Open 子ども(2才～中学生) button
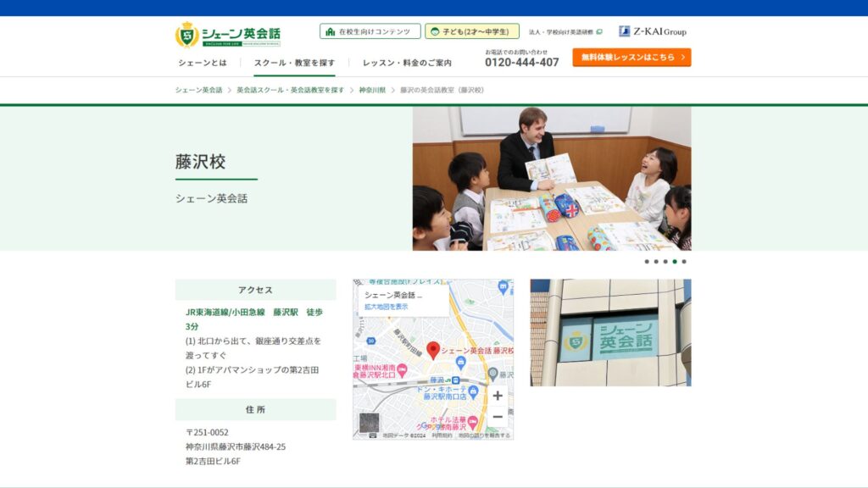This screenshot has width=868, height=488. point(472,31)
